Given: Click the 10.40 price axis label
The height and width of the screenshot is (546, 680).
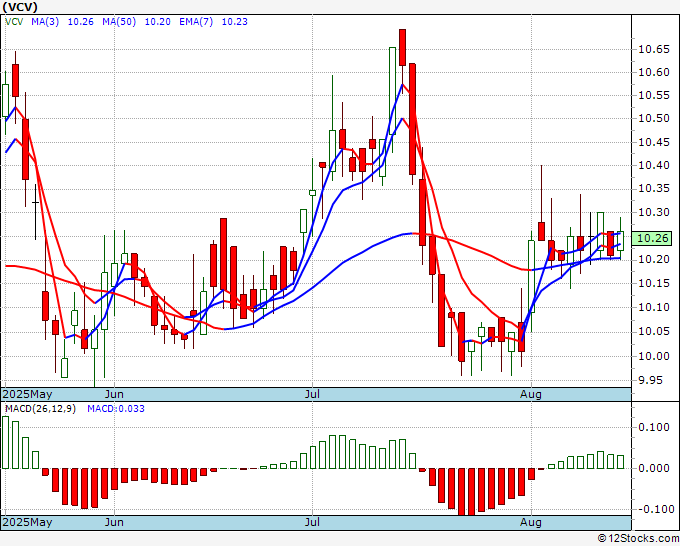Looking at the screenshot, I should pyautogui.click(x=654, y=165).
